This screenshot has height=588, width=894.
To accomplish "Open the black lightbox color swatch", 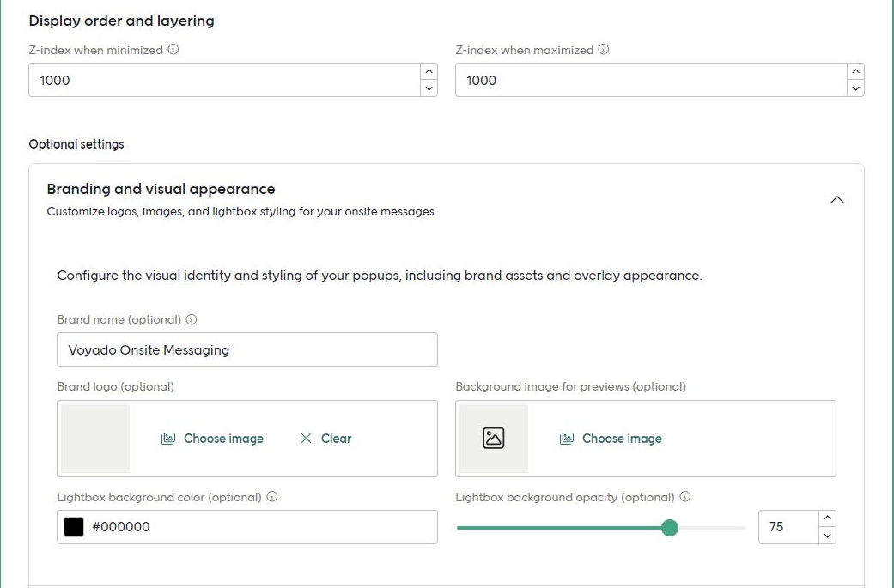I will coord(74,527).
